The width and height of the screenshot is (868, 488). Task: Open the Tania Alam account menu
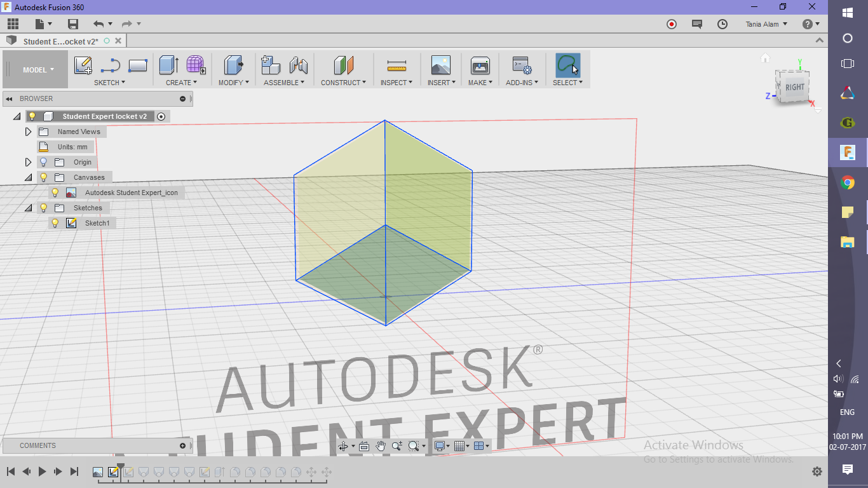coord(766,24)
